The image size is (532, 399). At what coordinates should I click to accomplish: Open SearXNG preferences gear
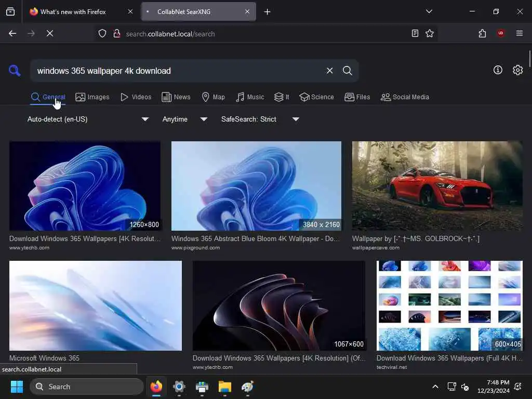coord(517,70)
